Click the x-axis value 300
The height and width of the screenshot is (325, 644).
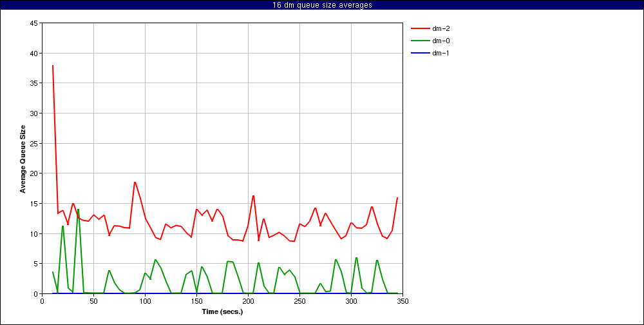pos(351,301)
